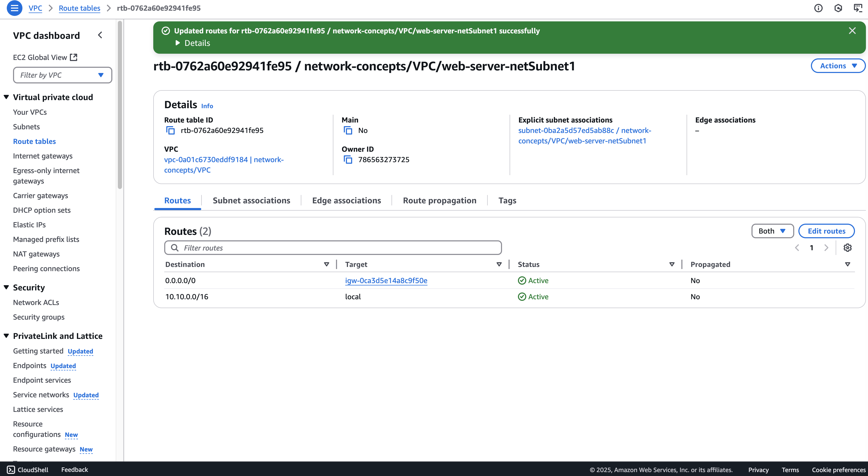
Task: Open CloudShell from the footer
Action: pos(28,469)
